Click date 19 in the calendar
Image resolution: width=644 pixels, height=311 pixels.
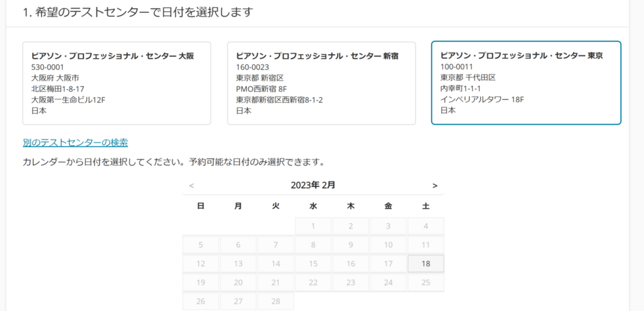pyautogui.click(x=201, y=283)
